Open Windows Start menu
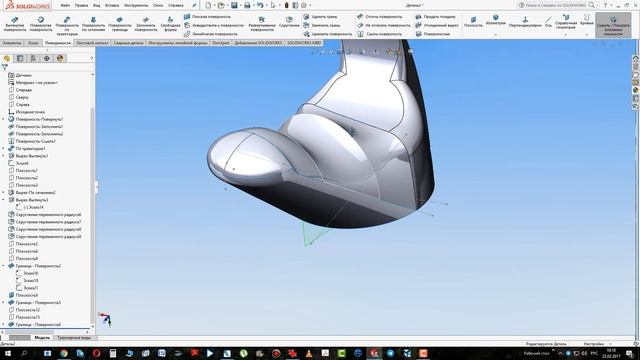The image size is (640, 360). tap(8, 353)
